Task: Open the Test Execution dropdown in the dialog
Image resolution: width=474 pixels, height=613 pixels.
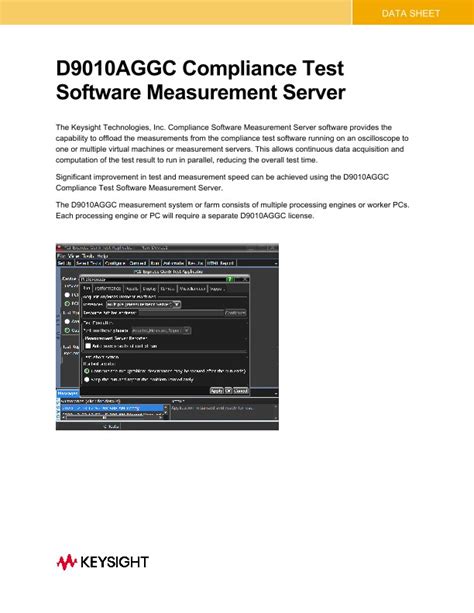Action: coord(161,331)
